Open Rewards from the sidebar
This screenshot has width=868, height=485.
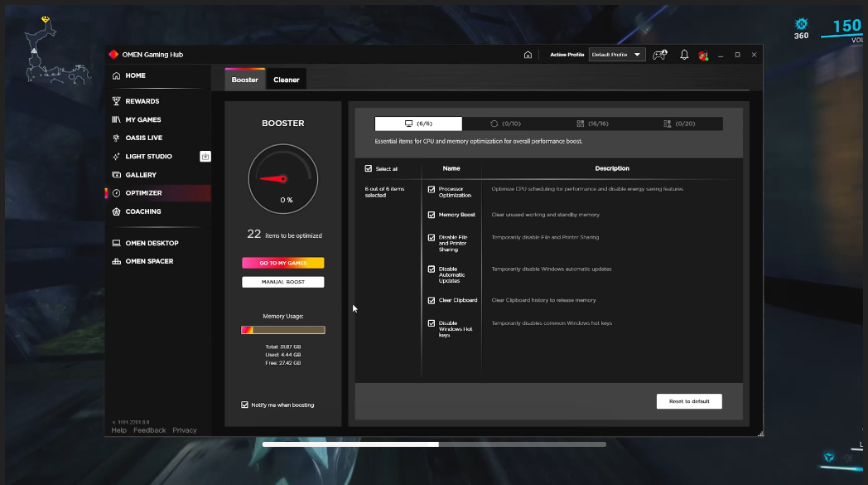142,101
